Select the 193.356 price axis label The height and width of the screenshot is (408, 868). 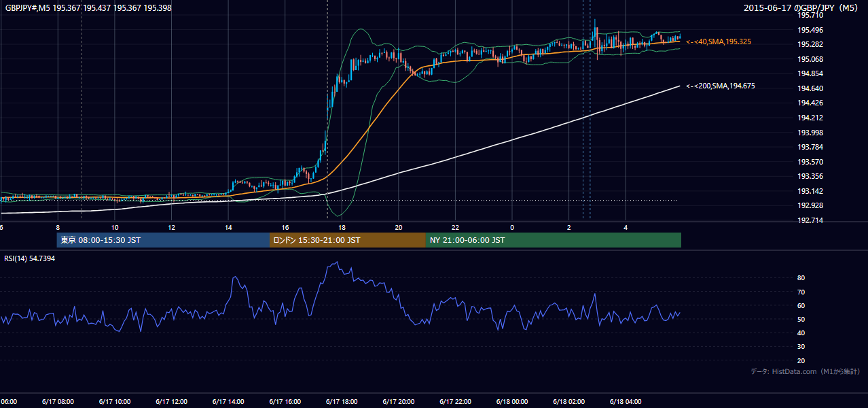[810, 176]
